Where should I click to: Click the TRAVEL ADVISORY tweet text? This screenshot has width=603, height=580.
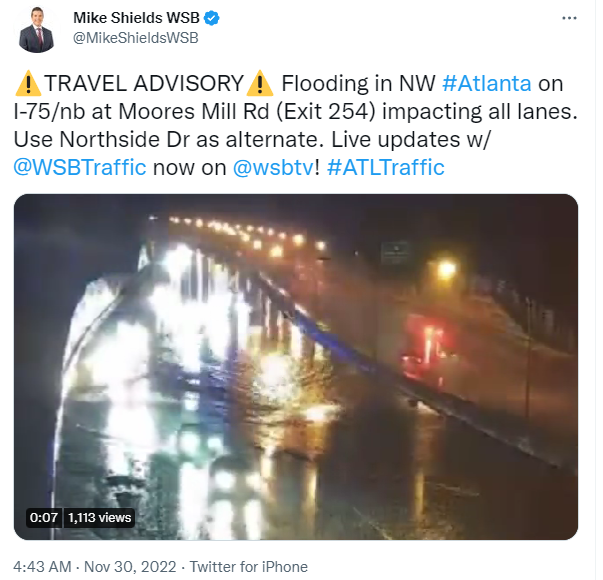tap(144, 83)
